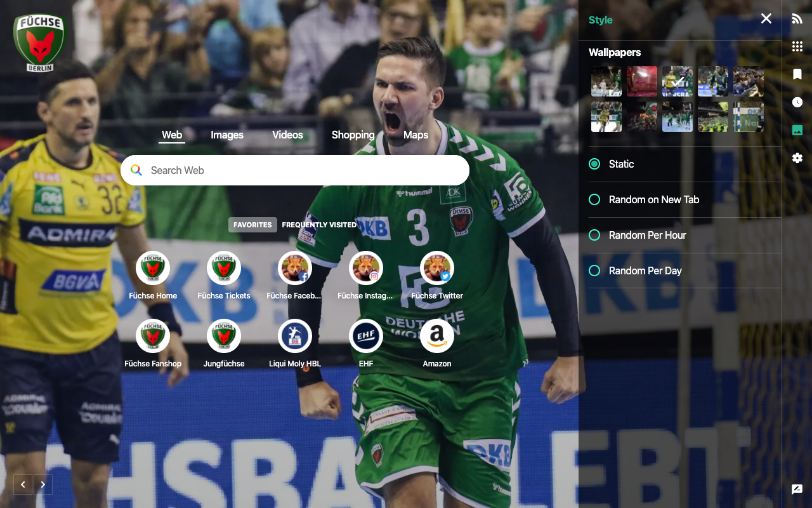
Task: Open Jungfüchse shortcut
Action: pos(224,336)
